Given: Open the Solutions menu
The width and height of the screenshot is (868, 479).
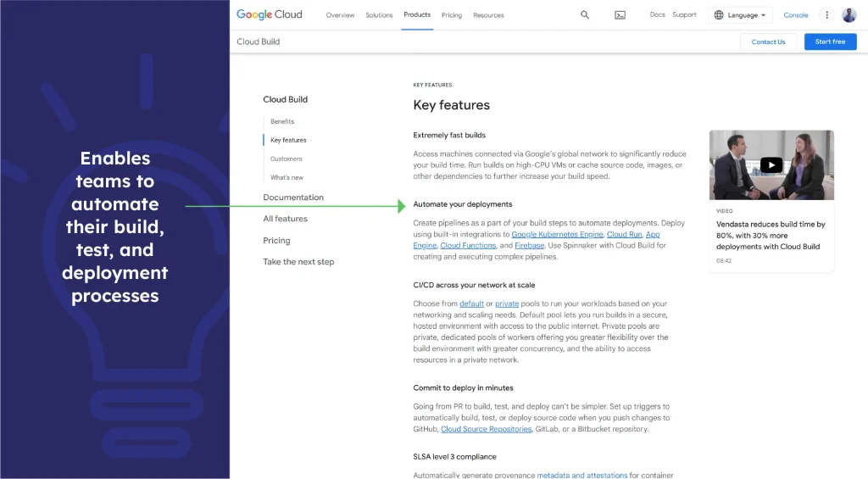Looking at the screenshot, I should (379, 15).
